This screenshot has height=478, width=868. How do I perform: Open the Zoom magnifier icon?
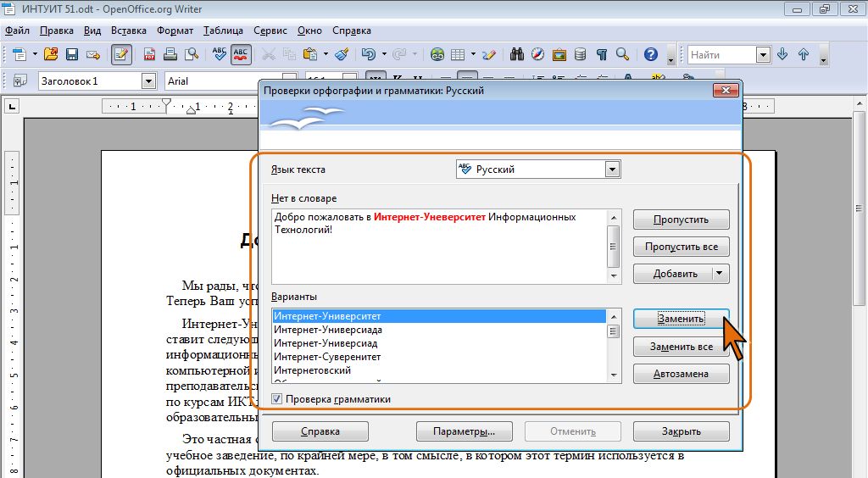click(622, 54)
